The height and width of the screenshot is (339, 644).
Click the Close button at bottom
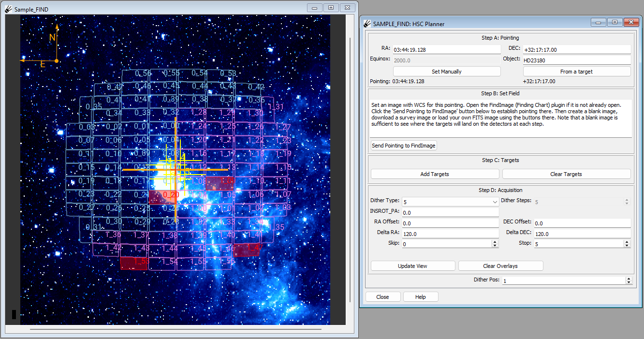[x=383, y=297]
